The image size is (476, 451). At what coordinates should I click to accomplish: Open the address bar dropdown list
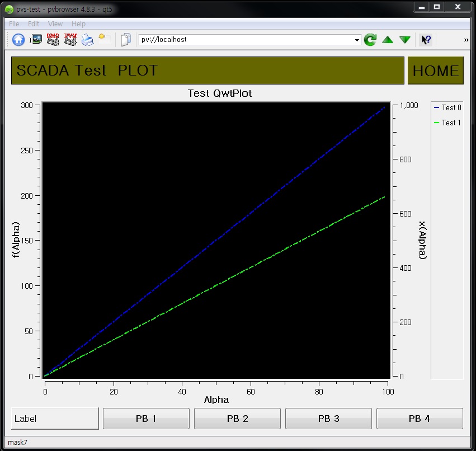357,39
